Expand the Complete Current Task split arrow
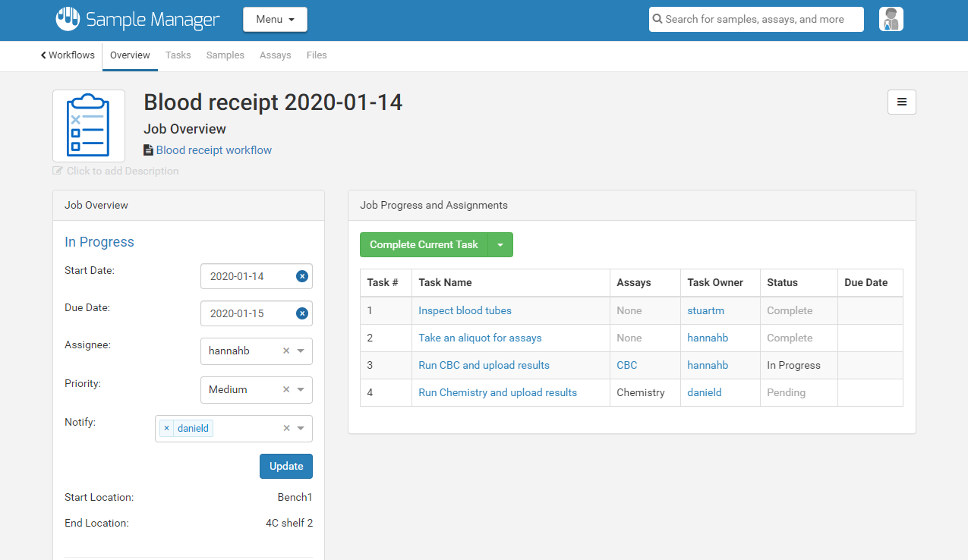This screenshot has width=968, height=560. point(500,244)
